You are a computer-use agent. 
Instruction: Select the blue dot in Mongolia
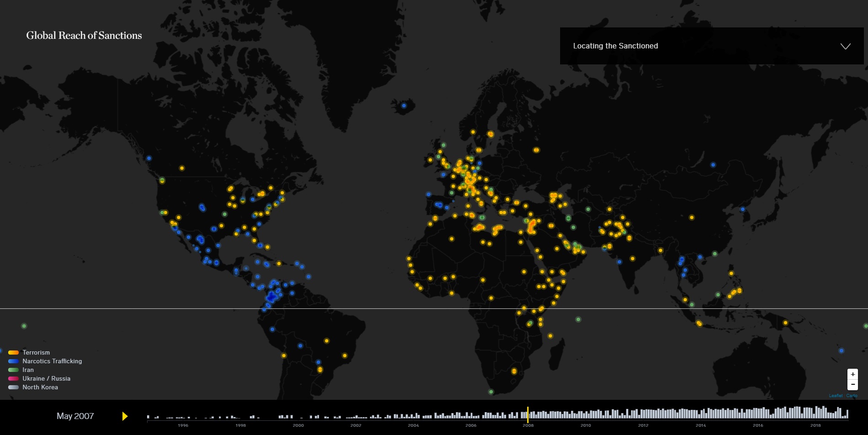pyautogui.click(x=713, y=165)
